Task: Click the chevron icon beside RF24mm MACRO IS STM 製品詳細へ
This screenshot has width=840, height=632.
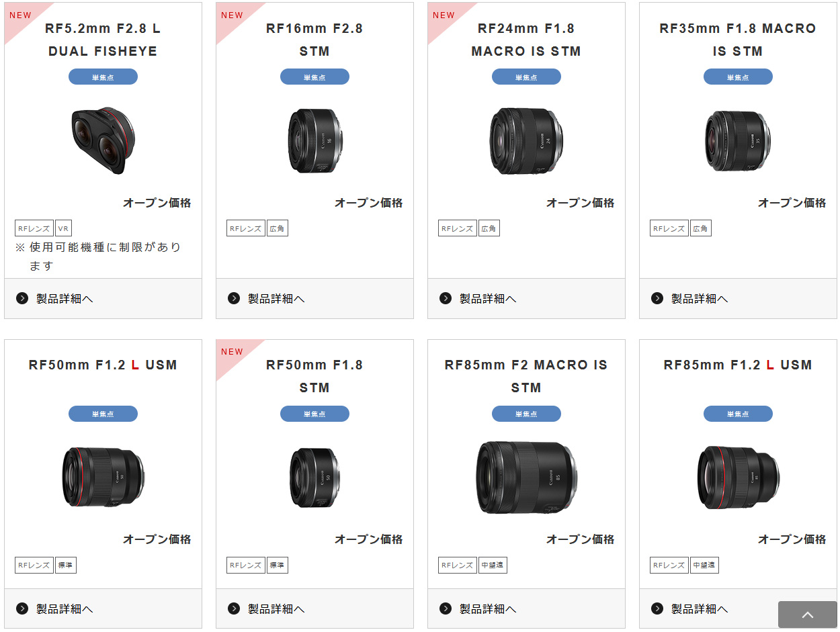Action: [445, 298]
